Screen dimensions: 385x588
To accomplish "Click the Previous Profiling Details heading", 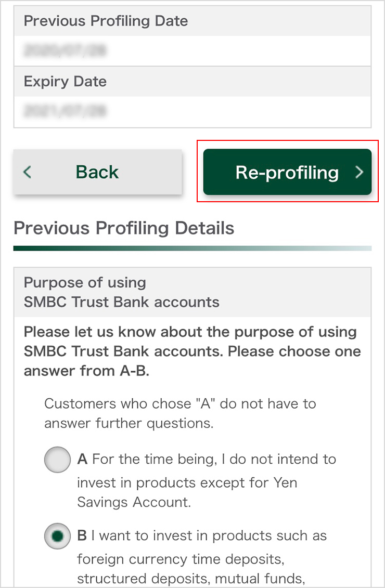I will [124, 228].
